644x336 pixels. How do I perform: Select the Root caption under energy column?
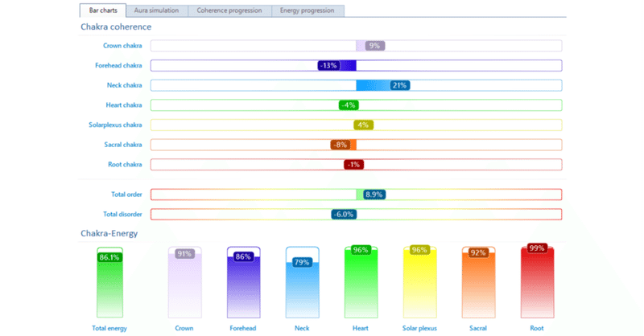(537, 328)
